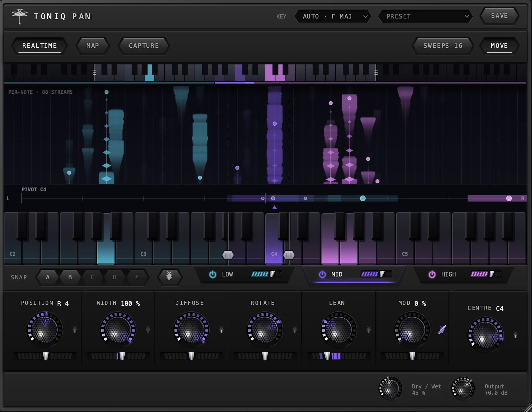The image size is (532, 412).
Task: Click the purple slashed icon beside the Mod knob
Action: (442, 329)
